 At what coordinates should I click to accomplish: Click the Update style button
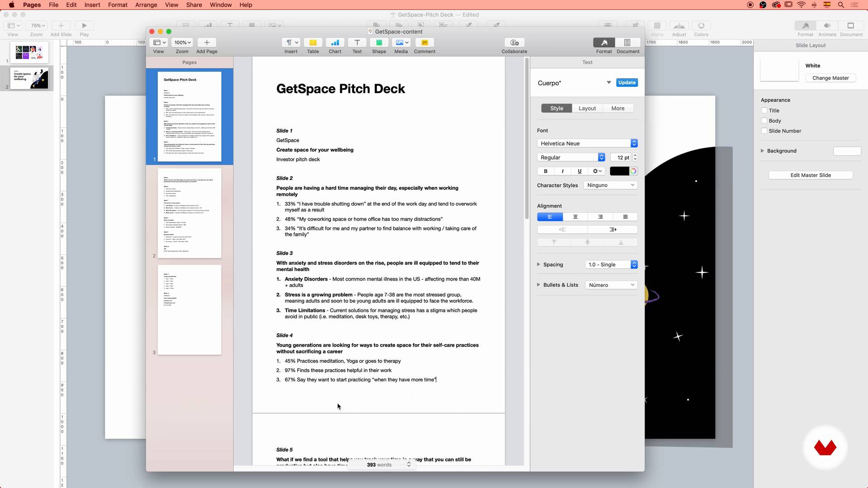(x=627, y=83)
